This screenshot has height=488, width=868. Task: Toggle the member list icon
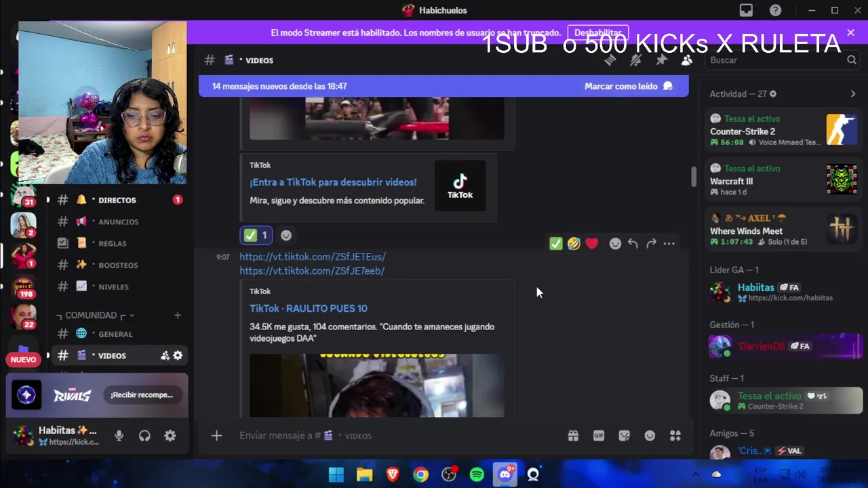click(687, 60)
